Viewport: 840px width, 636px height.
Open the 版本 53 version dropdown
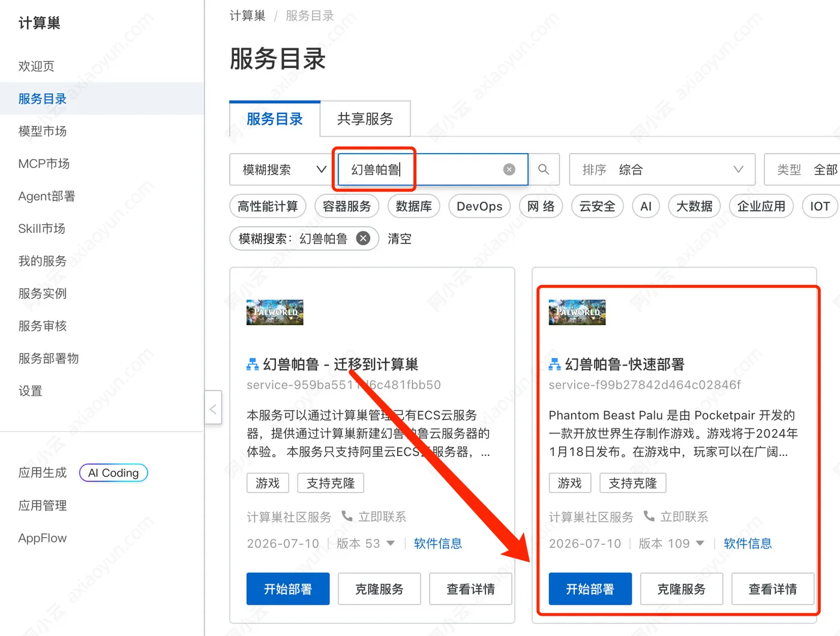(365, 544)
